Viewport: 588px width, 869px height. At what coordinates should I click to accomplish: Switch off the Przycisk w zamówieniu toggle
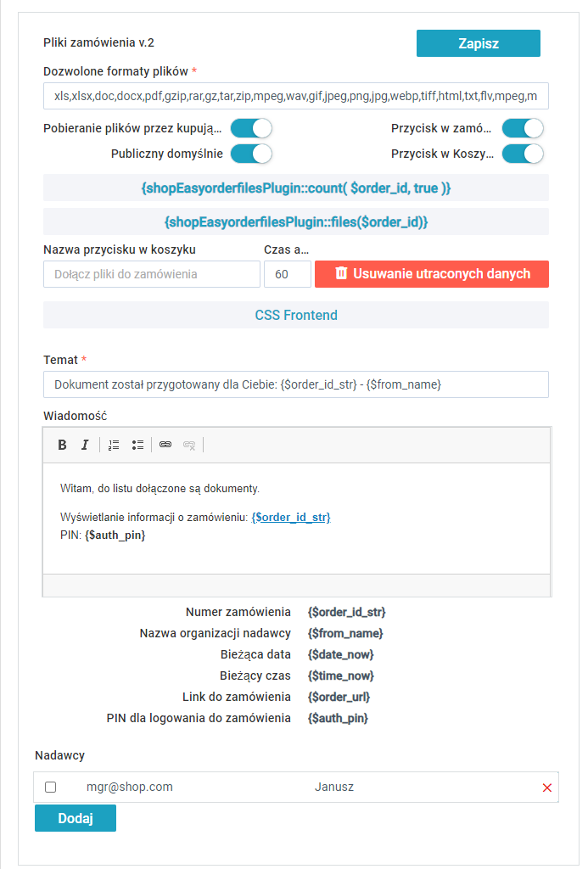523,129
